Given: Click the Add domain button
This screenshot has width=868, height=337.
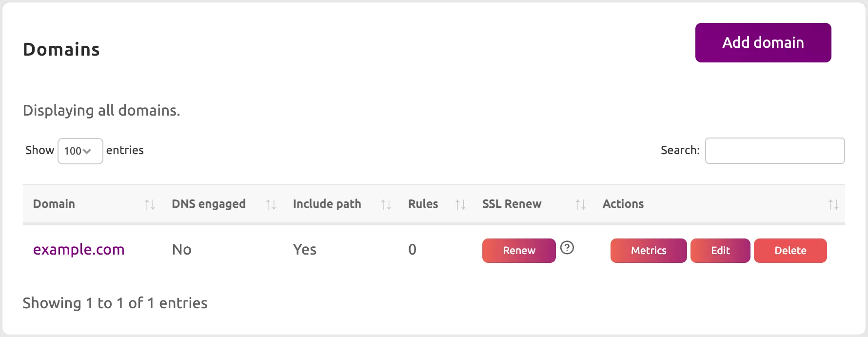Looking at the screenshot, I should [x=763, y=42].
